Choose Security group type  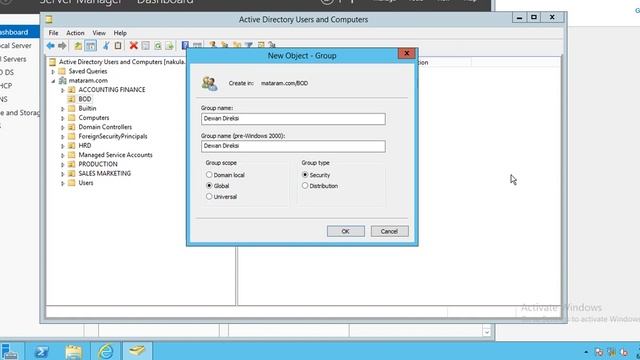click(x=305, y=175)
